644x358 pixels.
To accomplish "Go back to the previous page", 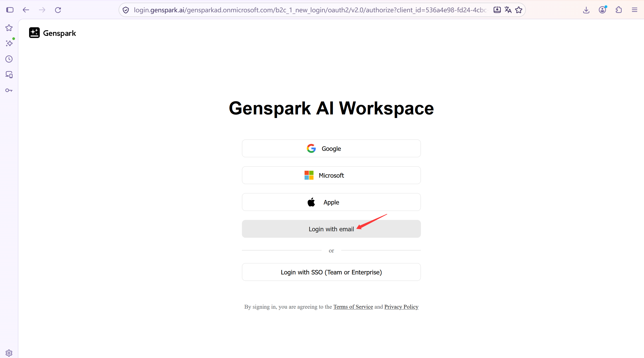I will 26,10.
